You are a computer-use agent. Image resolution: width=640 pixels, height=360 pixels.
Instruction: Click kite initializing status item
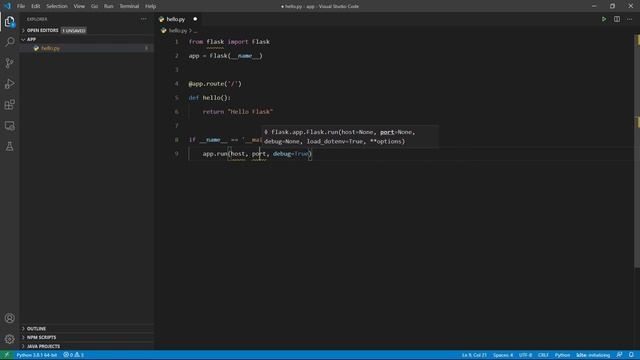point(593,355)
